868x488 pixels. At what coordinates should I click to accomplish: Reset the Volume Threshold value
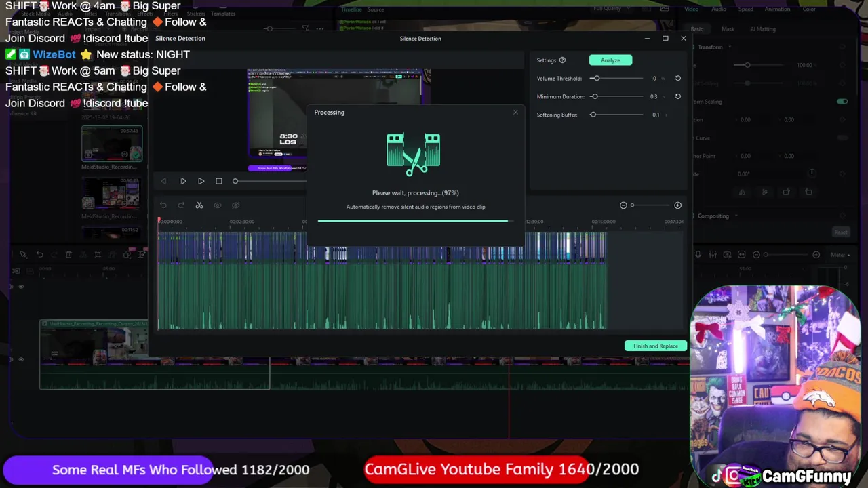677,78
